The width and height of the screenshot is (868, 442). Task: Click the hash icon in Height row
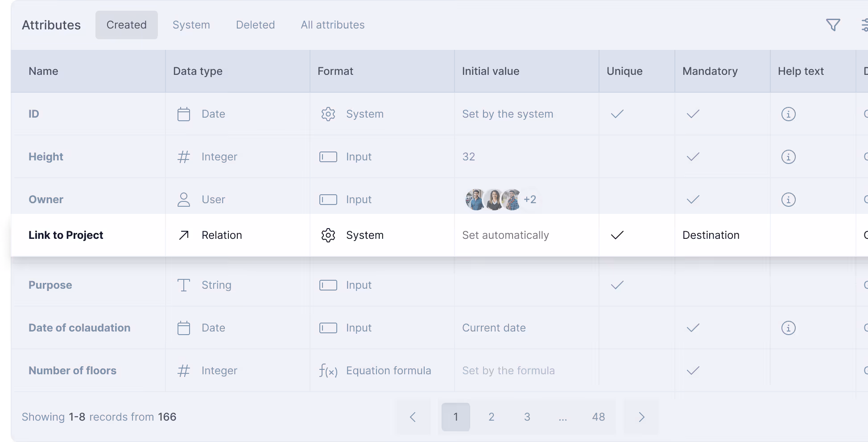coord(184,157)
